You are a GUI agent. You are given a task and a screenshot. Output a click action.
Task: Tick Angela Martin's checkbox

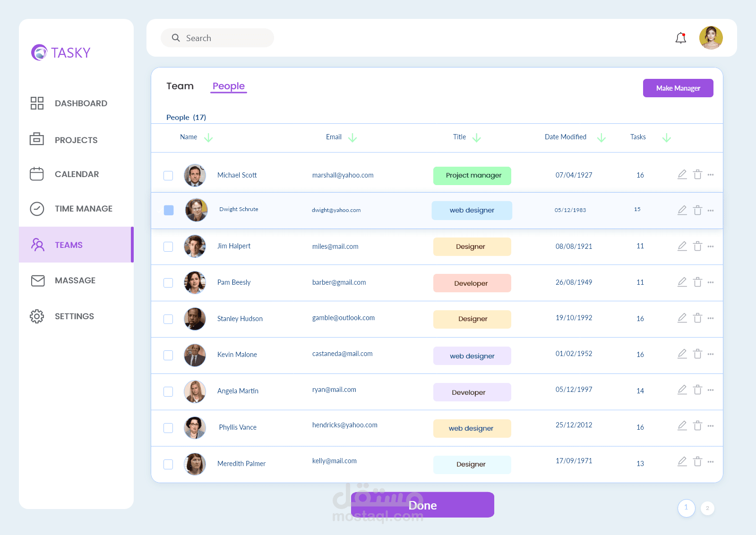point(168,391)
